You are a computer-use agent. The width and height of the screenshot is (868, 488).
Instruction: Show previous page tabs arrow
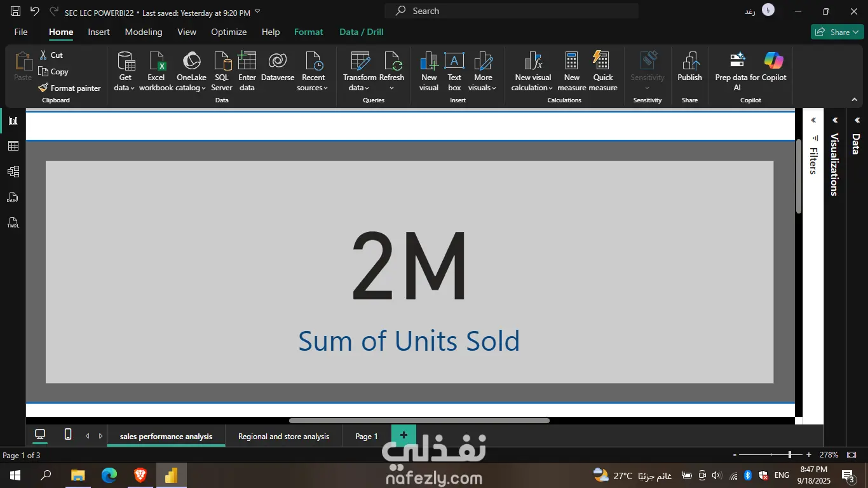pyautogui.click(x=88, y=436)
